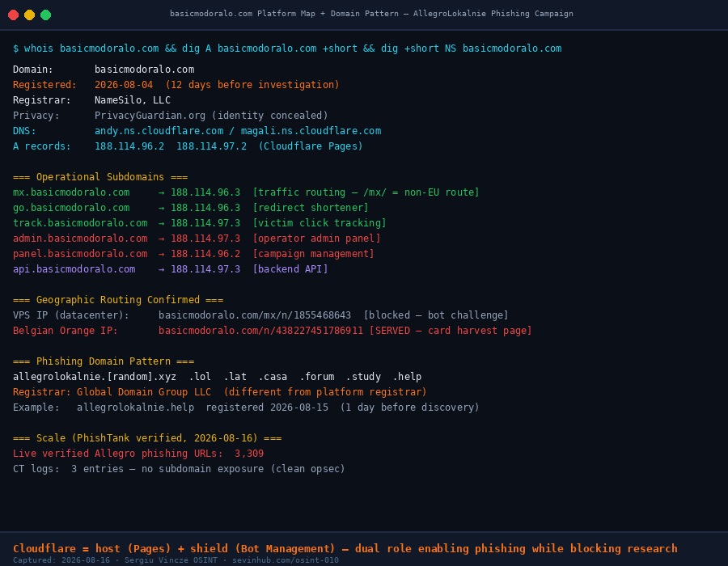Screen dimensions: 728x566
Task: Click sevinhub.com/osint-010 in footer caption
Action: click(x=285, y=560)
